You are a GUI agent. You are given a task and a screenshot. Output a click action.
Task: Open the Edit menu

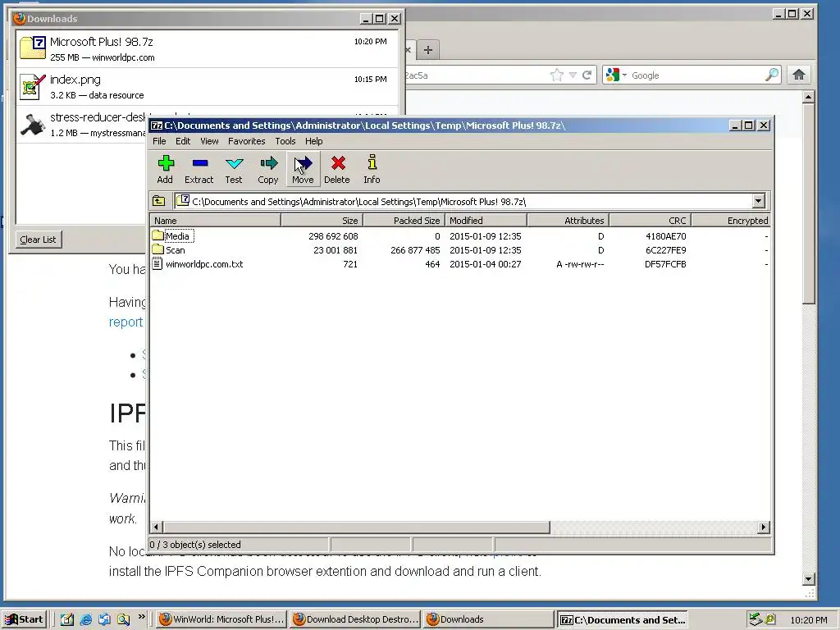[x=183, y=141]
